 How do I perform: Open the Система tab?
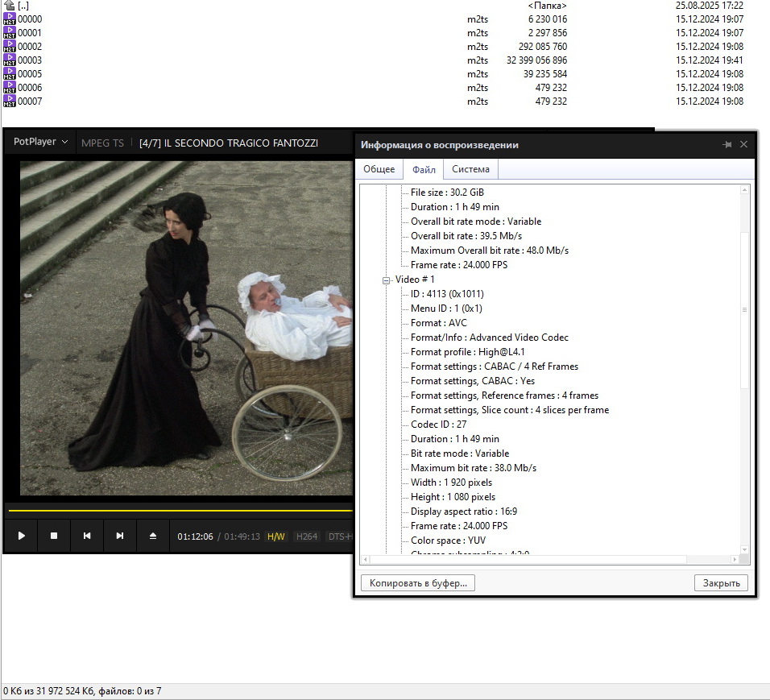(x=470, y=169)
